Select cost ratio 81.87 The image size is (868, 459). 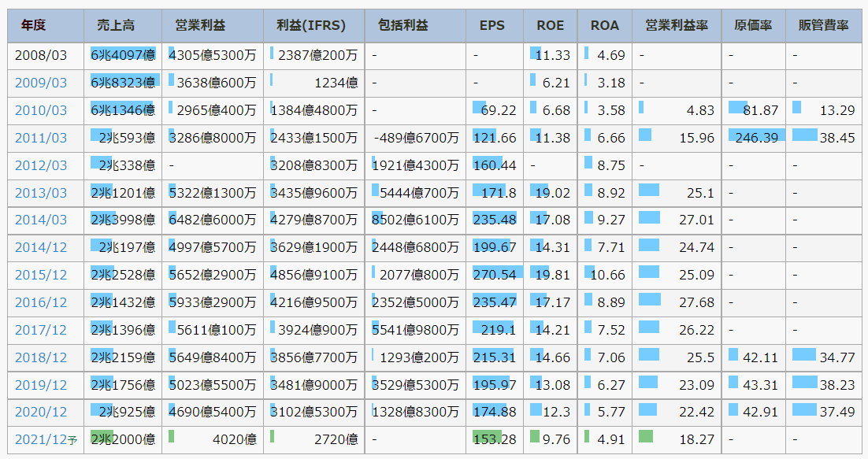(761, 110)
